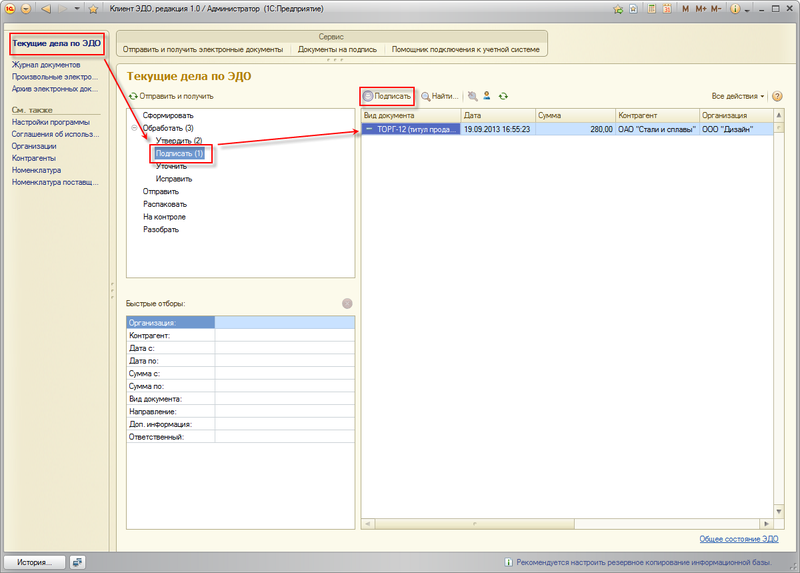Select На контроле in the tree
Screen dimensions: 800x573
(164, 217)
